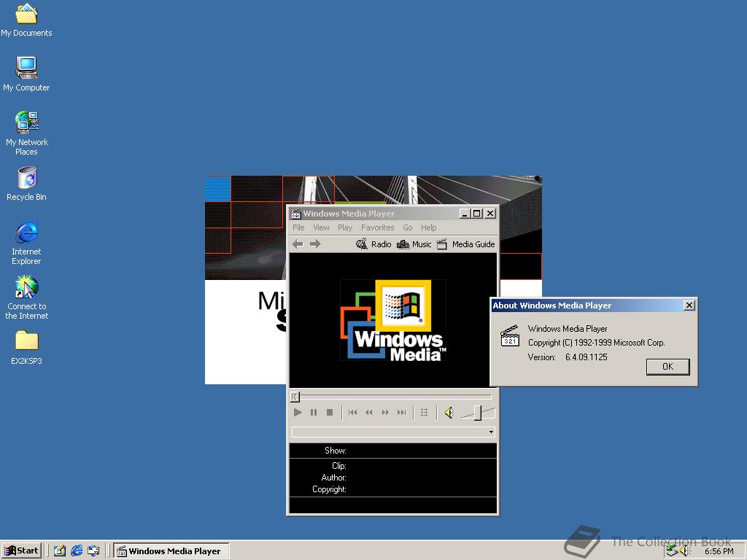
Task: Click the Show: label in info panel
Action: 336,451
